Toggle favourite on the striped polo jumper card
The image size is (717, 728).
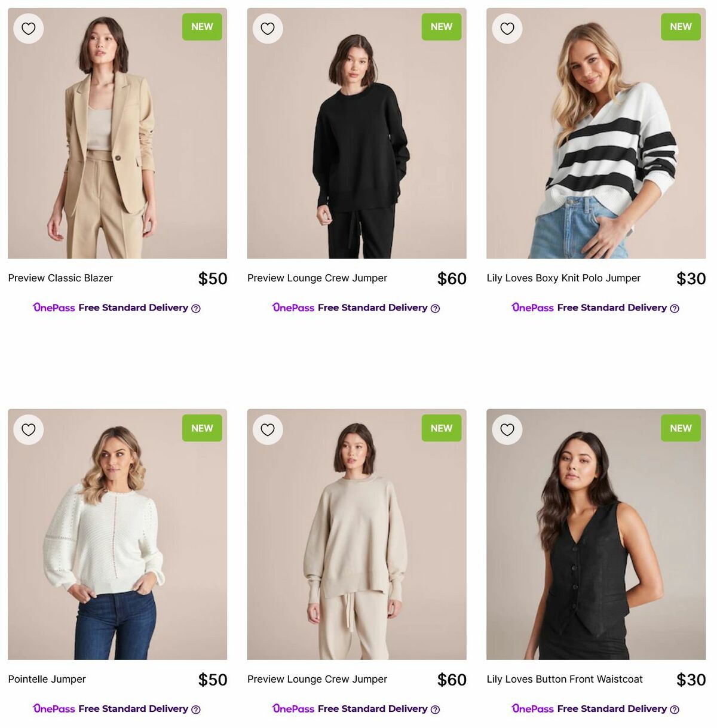tap(507, 27)
